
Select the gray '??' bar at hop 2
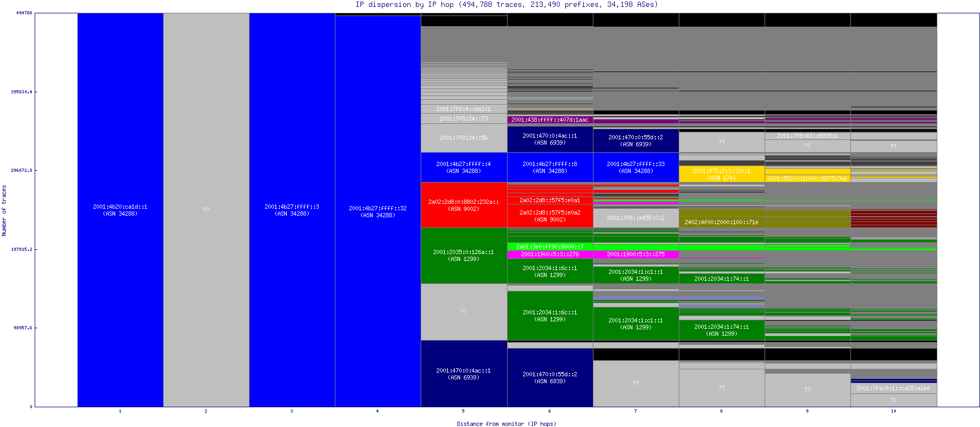click(x=206, y=210)
